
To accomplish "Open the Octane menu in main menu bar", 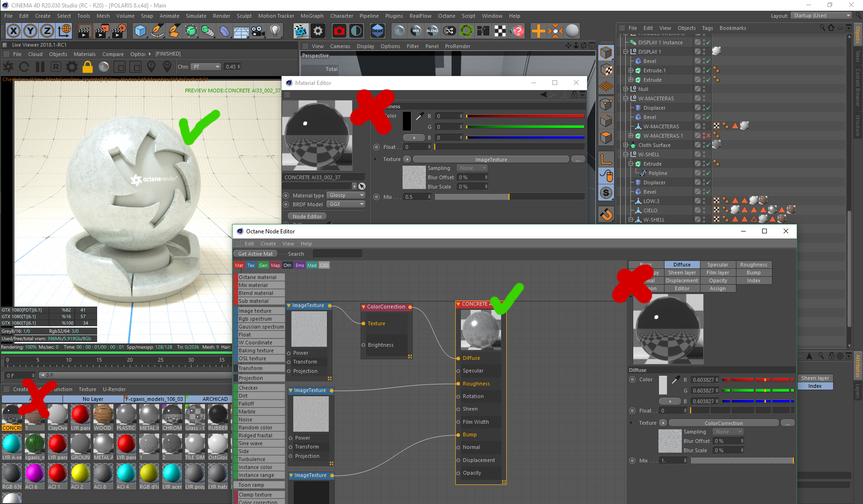I will pos(446,16).
